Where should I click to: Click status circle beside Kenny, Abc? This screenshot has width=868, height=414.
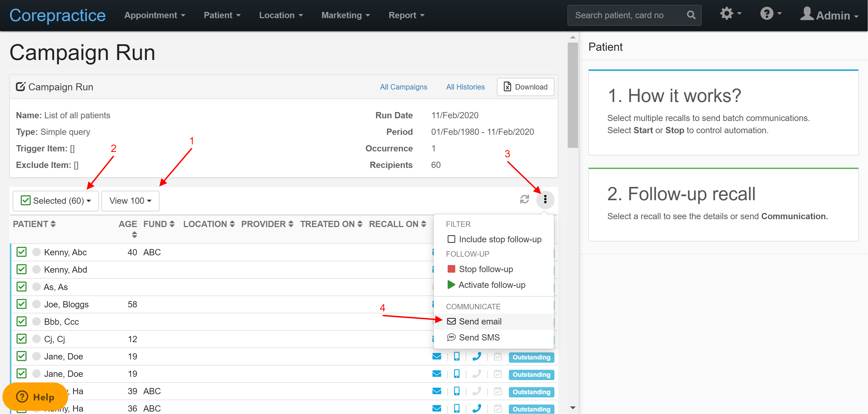pyautogui.click(x=36, y=252)
